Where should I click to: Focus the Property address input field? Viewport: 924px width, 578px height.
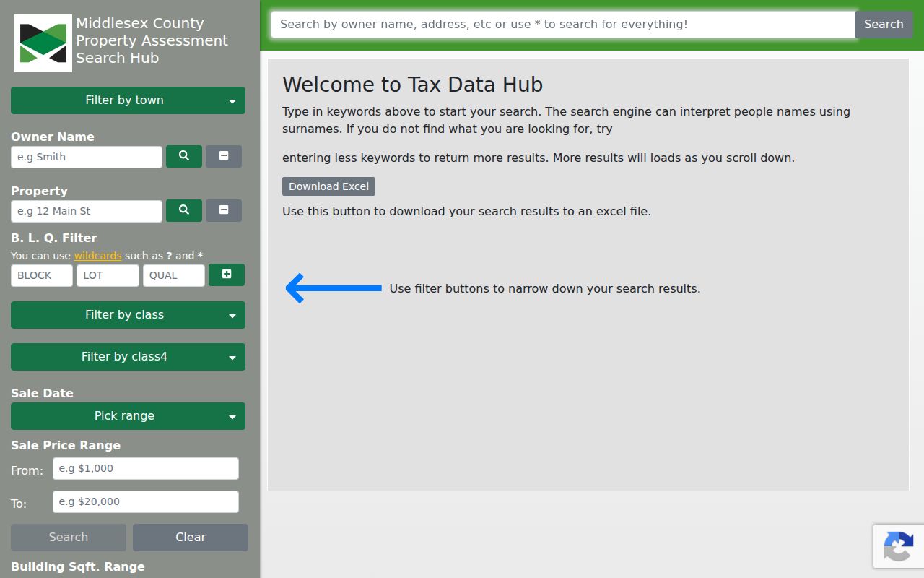87,211
